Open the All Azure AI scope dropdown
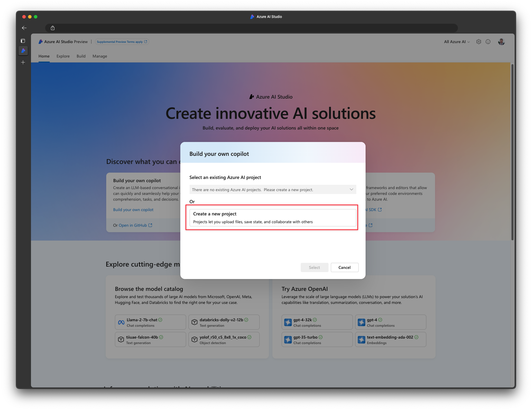 coord(457,42)
